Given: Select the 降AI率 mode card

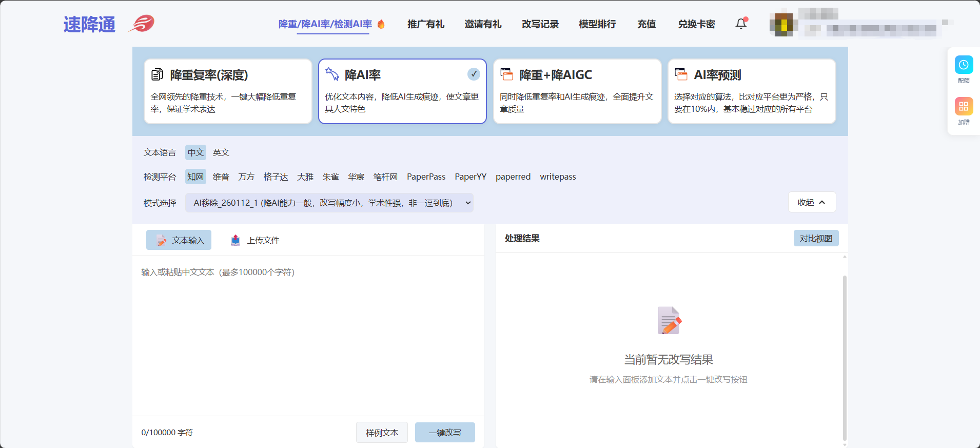Looking at the screenshot, I should tap(402, 91).
